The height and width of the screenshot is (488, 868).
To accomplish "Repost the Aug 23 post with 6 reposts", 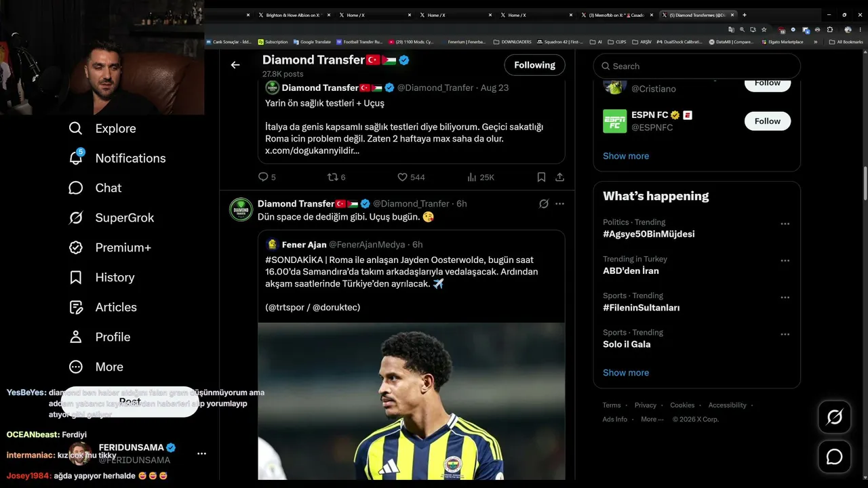I will pos(332,177).
